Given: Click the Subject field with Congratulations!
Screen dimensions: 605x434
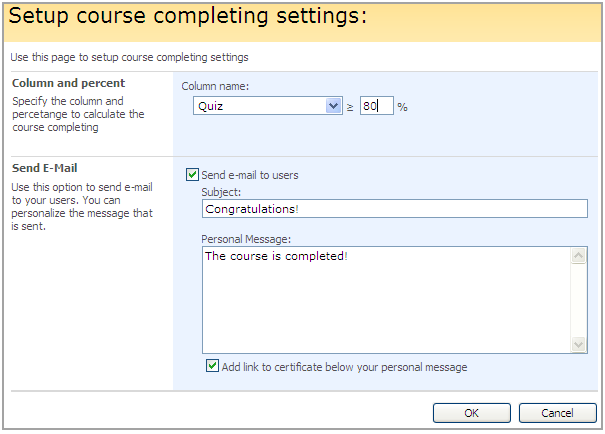Looking at the screenshot, I should click(395, 209).
